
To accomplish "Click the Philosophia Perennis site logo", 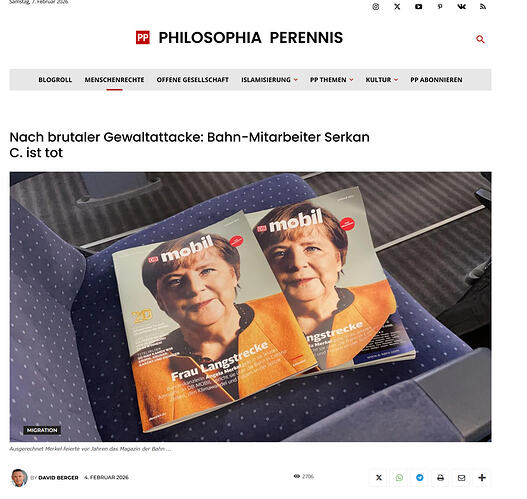I will coord(239,38).
